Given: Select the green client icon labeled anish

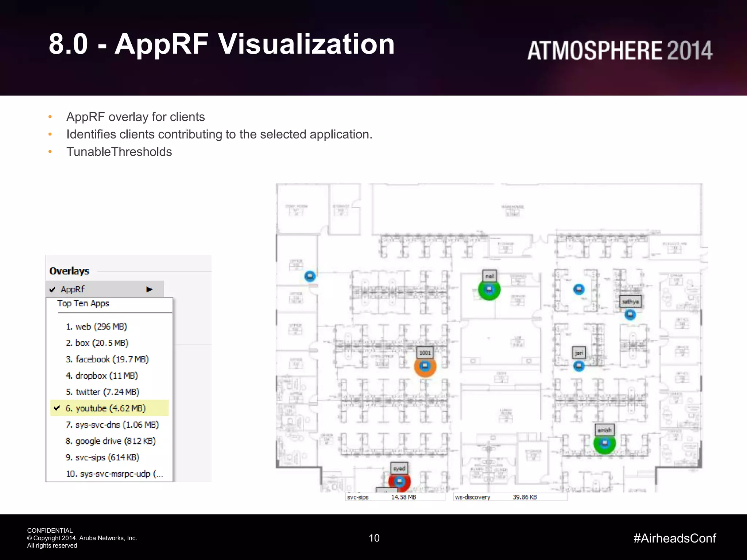Looking at the screenshot, I should point(604,443).
